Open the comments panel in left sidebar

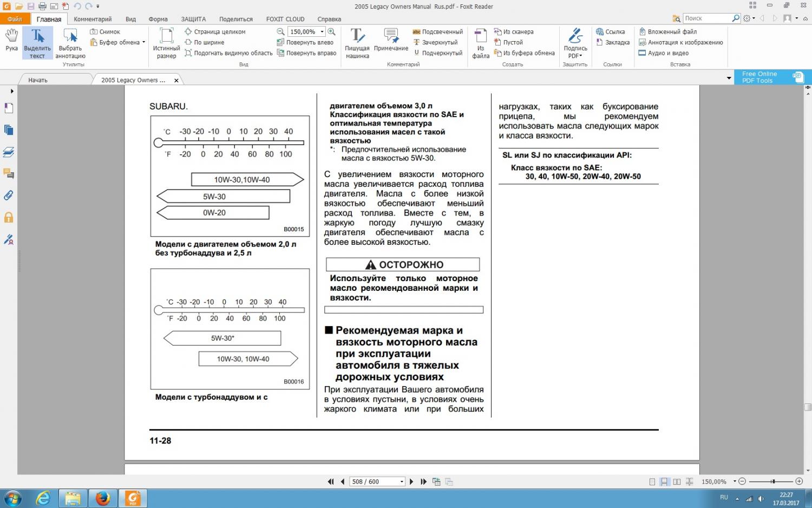(x=9, y=174)
